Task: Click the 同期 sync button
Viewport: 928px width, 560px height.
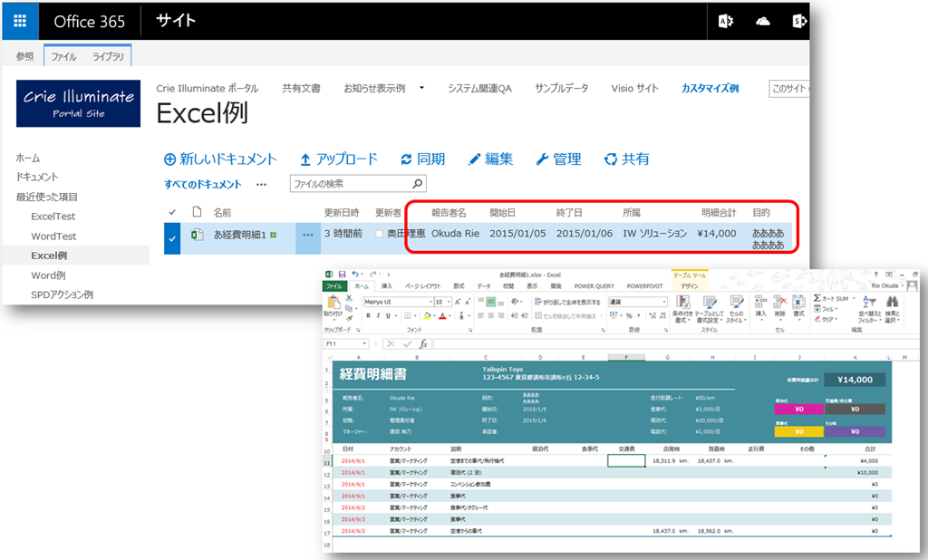Action: [x=422, y=159]
